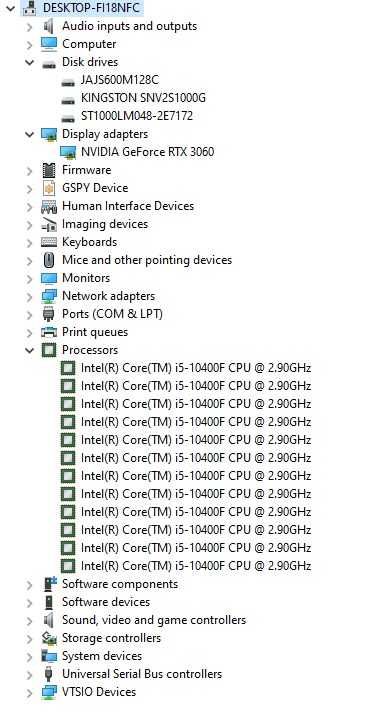Viewport: 379px width, 713px height.
Task: Select the ST1000LM048-2E7172 disk drive
Action: point(136,116)
